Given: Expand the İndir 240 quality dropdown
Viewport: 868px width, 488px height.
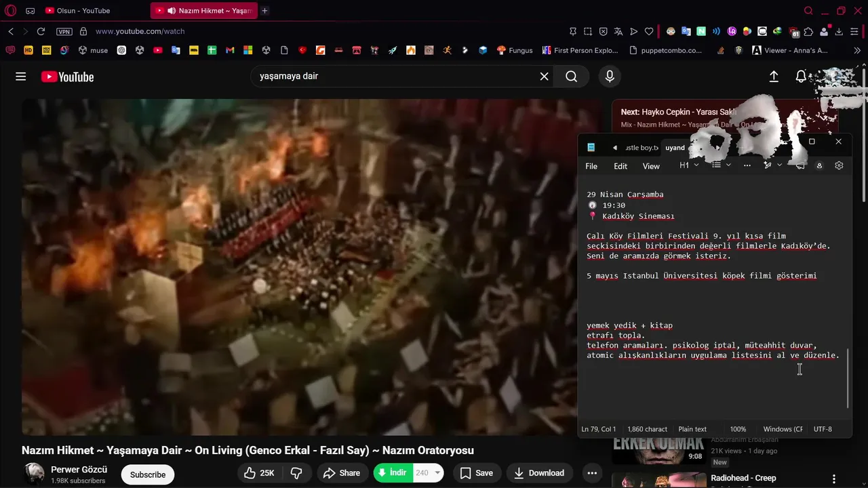Looking at the screenshot, I should (x=438, y=473).
